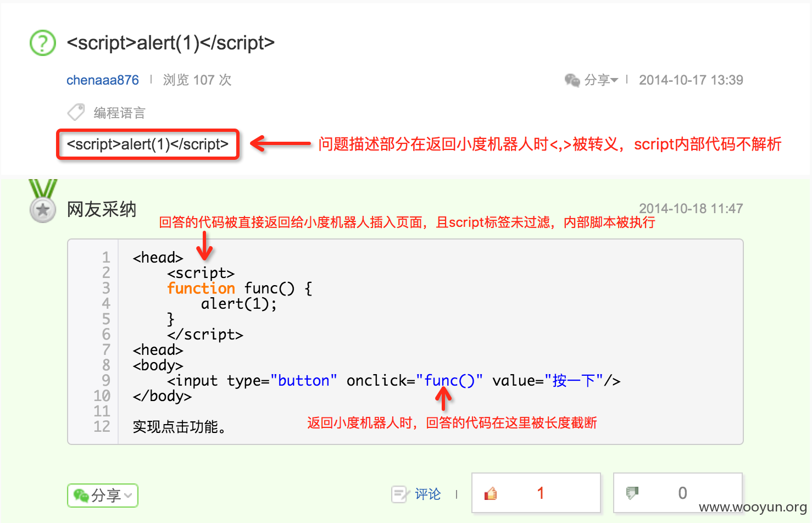The height and width of the screenshot is (523, 812).
Task: Upvote the answer with the thumbs-up button
Action: point(536,493)
